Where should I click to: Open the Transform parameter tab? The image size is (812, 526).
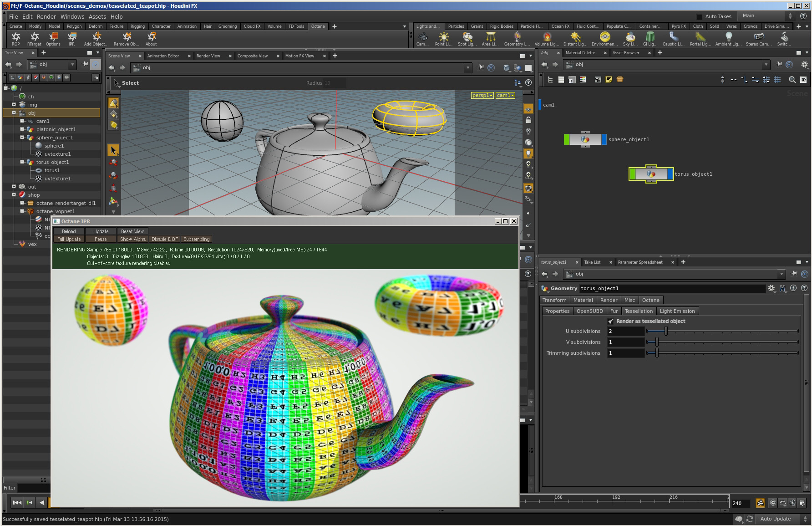click(554, 300)
